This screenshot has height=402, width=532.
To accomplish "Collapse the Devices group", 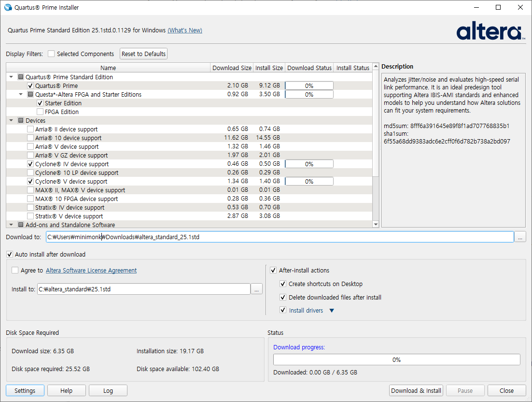I will click(11, 120).
